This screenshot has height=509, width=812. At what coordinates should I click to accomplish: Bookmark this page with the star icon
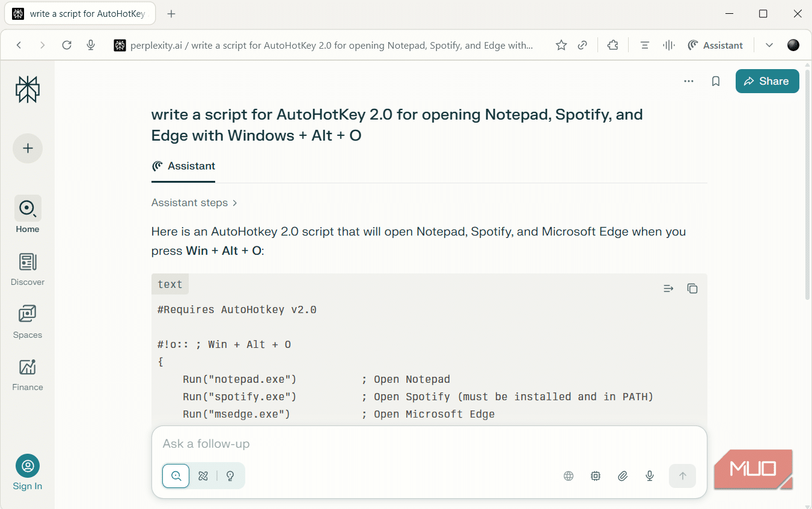pyautogui.click(x=561, y=45)
